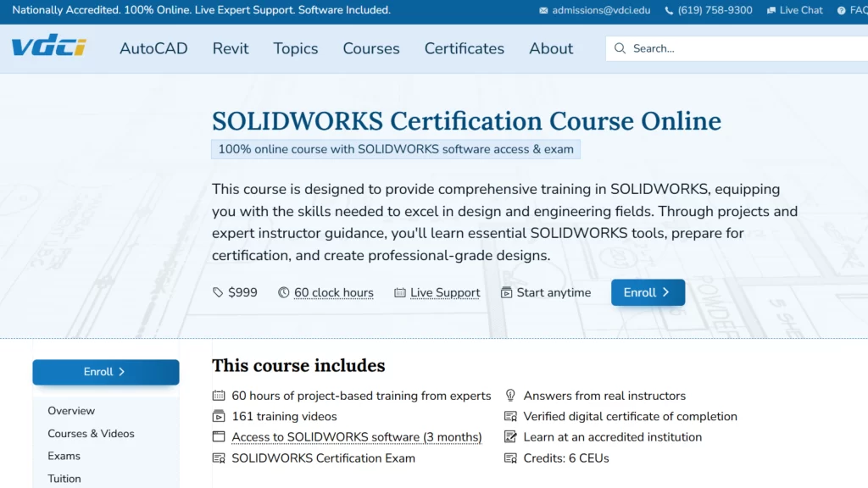Open the AutoCAD menu
The image size is (868, 488).
(153, 48)
